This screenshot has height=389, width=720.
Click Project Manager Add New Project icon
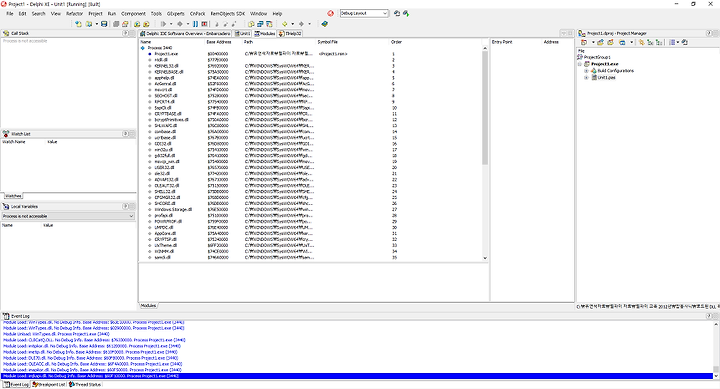coord(600,42)
